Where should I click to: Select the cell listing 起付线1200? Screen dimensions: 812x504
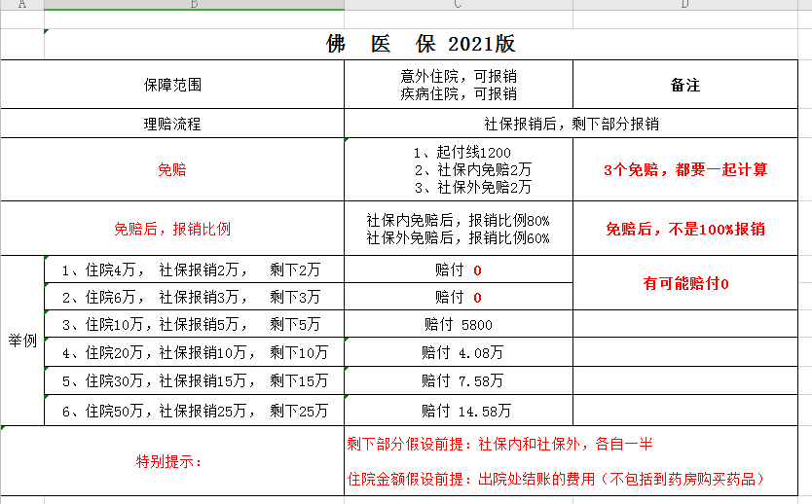pos(458,169)
